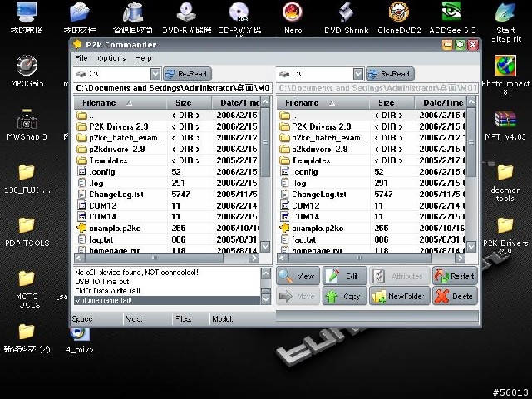Click right pane horizontal scrollbar left arrow

282,259
